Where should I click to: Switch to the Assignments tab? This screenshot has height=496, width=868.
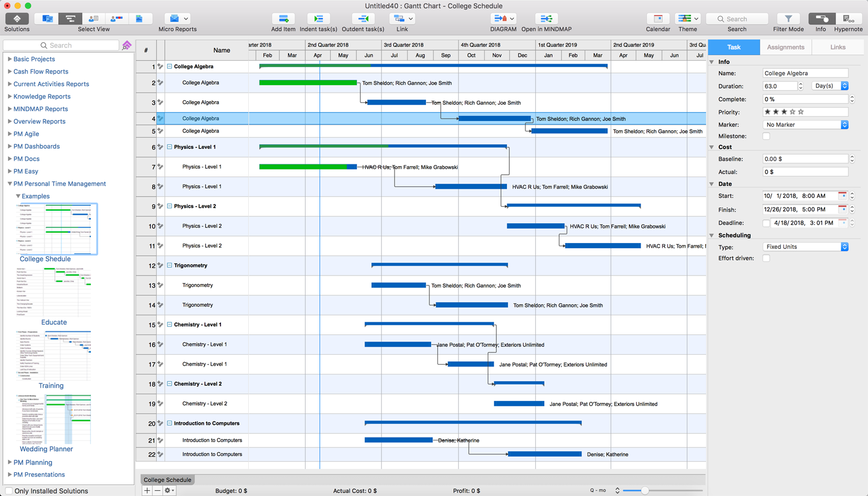[x=785, y=47]
